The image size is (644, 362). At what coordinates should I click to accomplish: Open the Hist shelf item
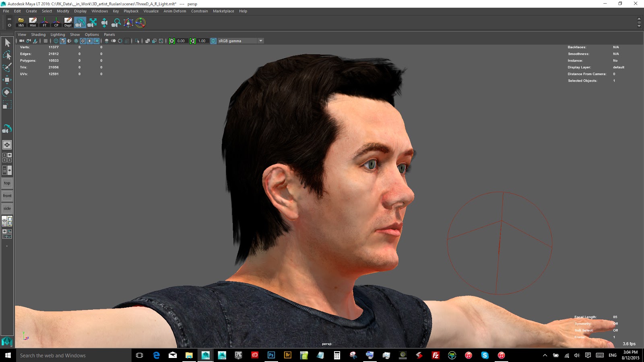(x=33, y=23)
